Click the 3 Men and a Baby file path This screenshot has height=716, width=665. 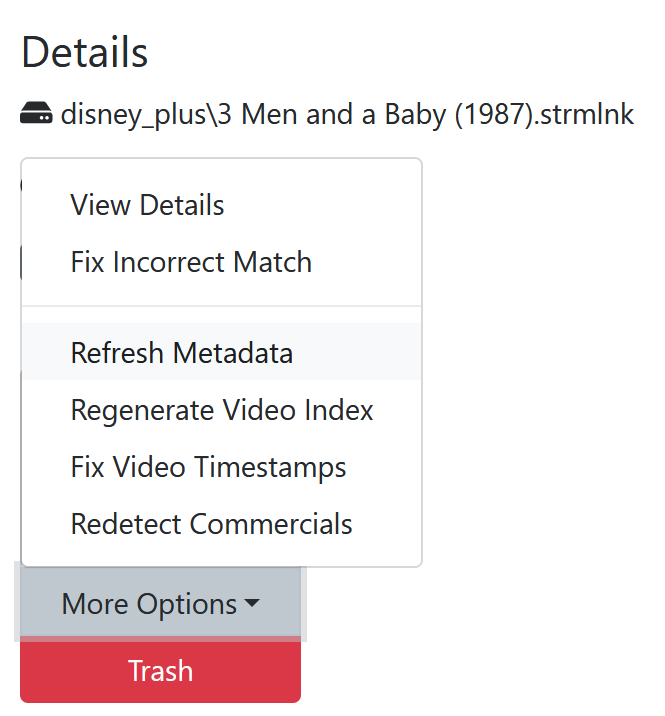click(x=346, y=115)
